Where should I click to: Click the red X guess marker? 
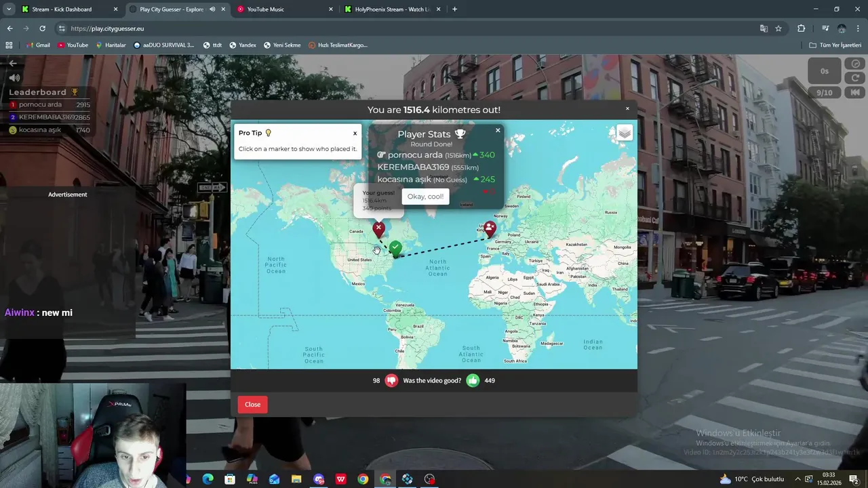(x=378, y=229)
